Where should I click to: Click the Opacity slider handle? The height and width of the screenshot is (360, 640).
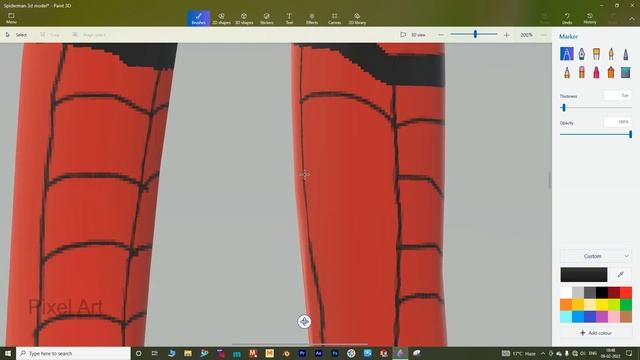tap(630, 134)
